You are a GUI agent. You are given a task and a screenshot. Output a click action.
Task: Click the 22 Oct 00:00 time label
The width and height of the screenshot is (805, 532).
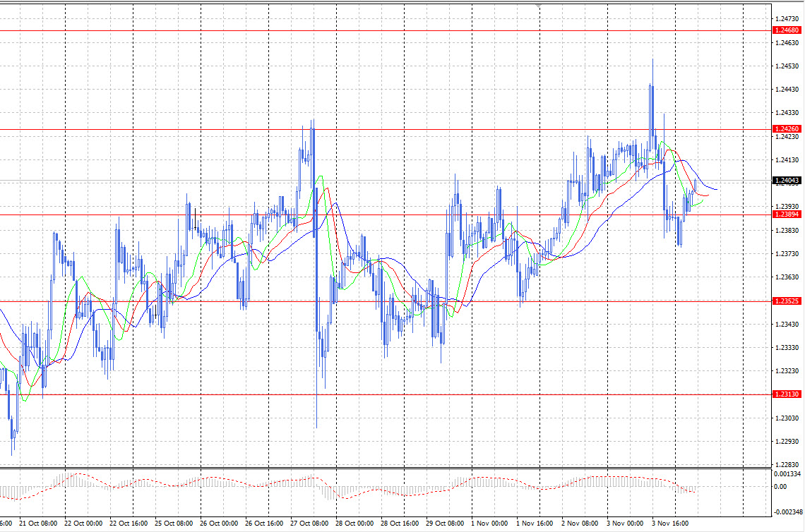coord(83,524)
